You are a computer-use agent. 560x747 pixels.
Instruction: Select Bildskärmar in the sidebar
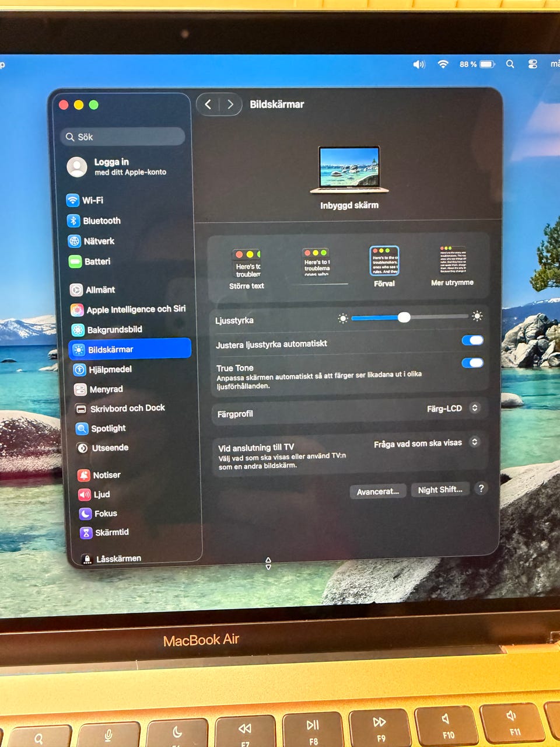pos(130,349)
